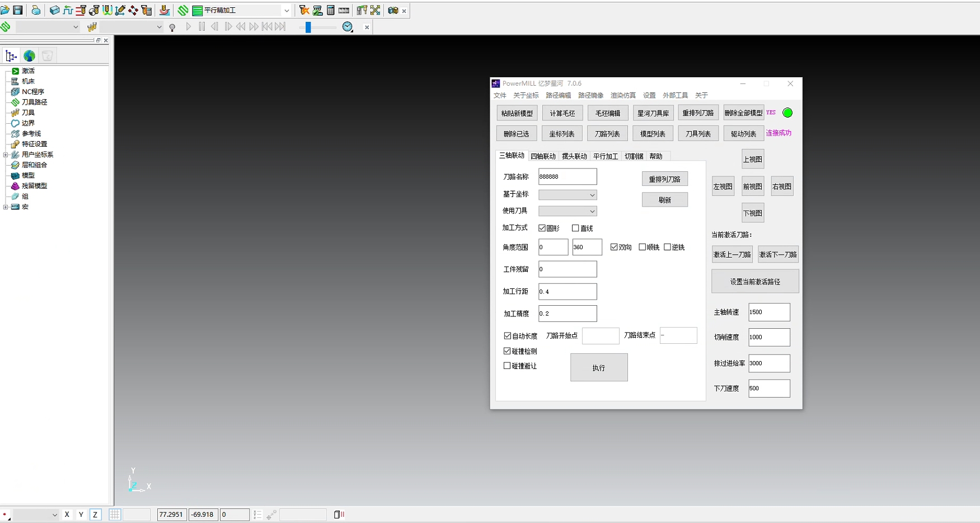
Task: Click the clock icon beside speed slider
Action: (348, 27)
